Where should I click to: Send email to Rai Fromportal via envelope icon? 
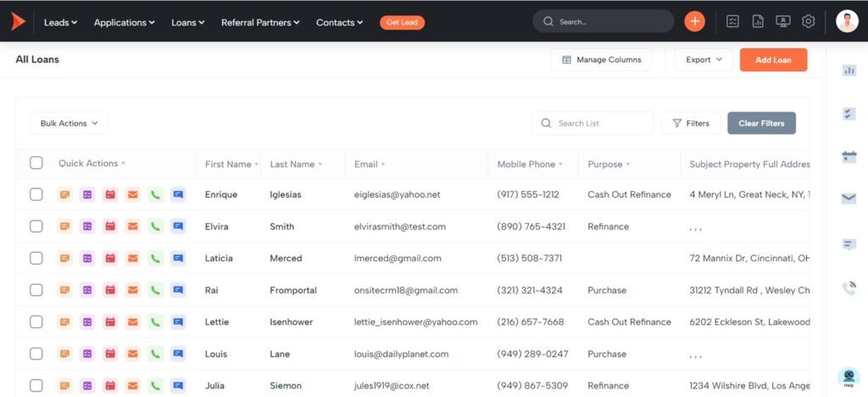point(133,290)
